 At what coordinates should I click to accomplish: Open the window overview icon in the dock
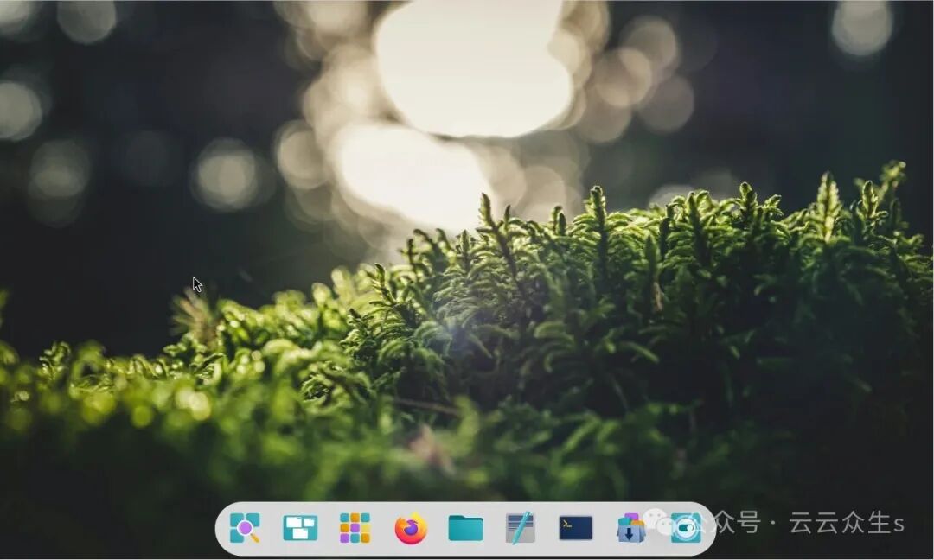299,528
